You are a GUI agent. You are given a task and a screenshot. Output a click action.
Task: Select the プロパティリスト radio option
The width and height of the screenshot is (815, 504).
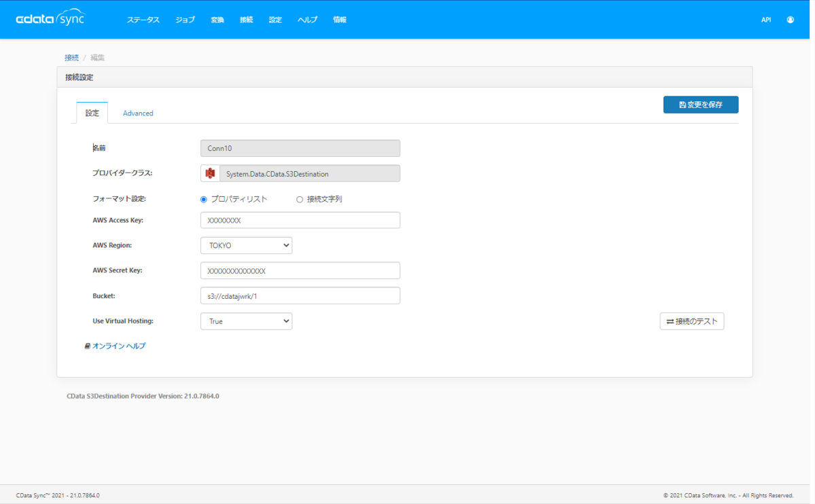tap(204, 200)
